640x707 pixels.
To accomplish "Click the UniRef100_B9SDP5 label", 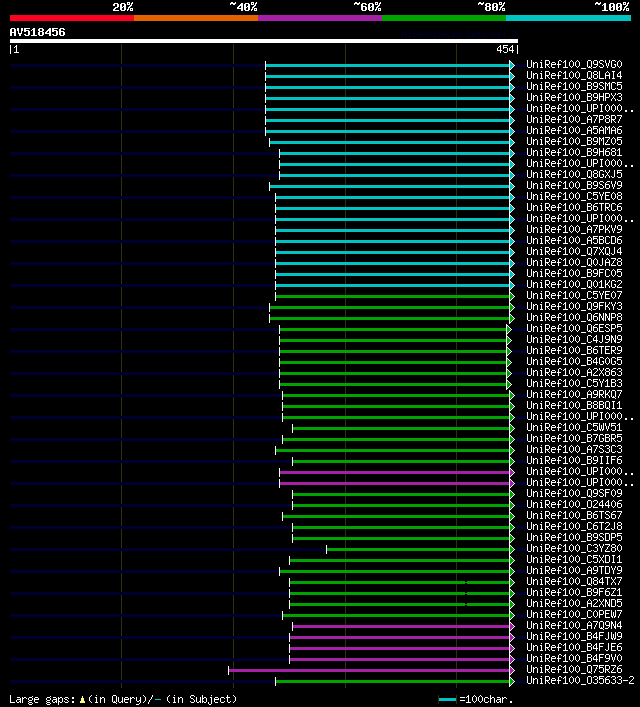I will [x=574, y=537].
